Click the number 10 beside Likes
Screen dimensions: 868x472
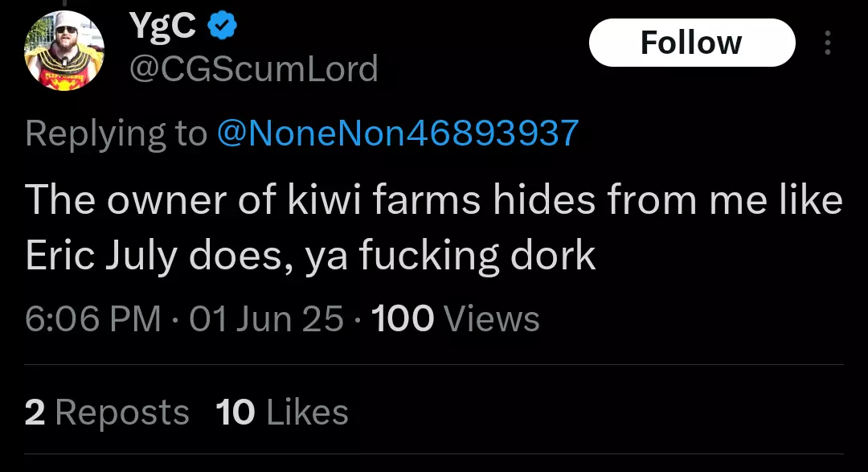pyautogui.click(x=235, y=412)
